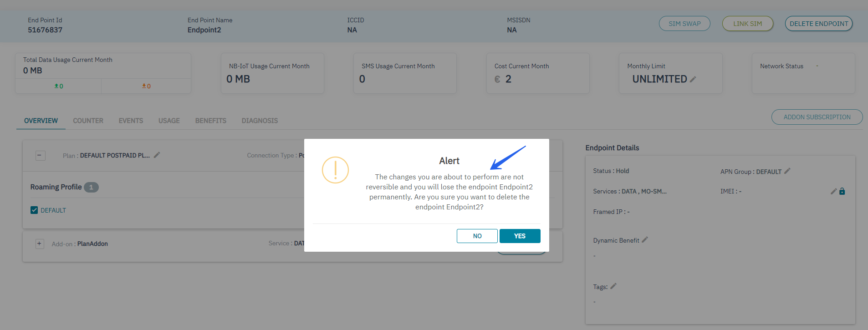Go to the DIAGNOSIS tab
This screenshot has height=330, width=868.
pos(260,121)
